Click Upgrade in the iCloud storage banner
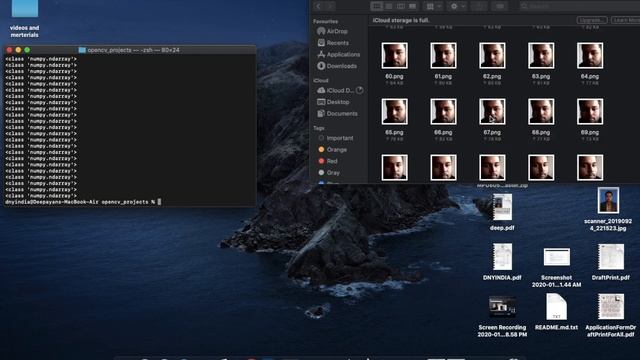 pyautogui.click(x=592, y=20)
